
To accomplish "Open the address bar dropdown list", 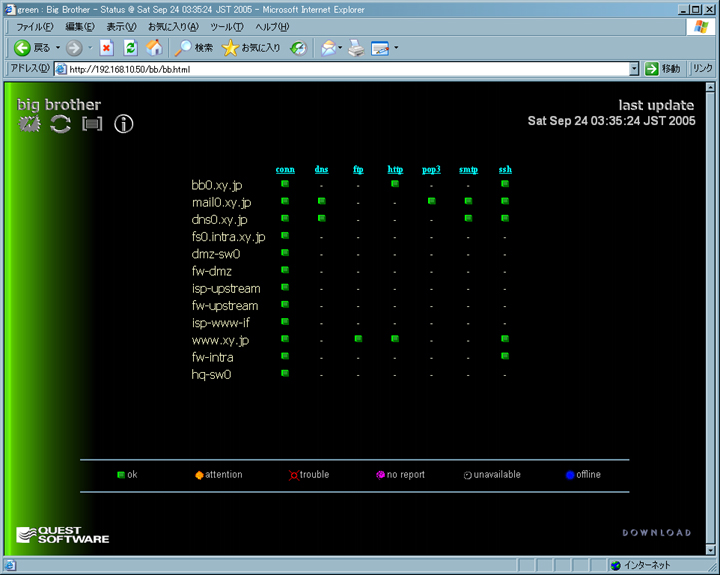I will [634, 69].
